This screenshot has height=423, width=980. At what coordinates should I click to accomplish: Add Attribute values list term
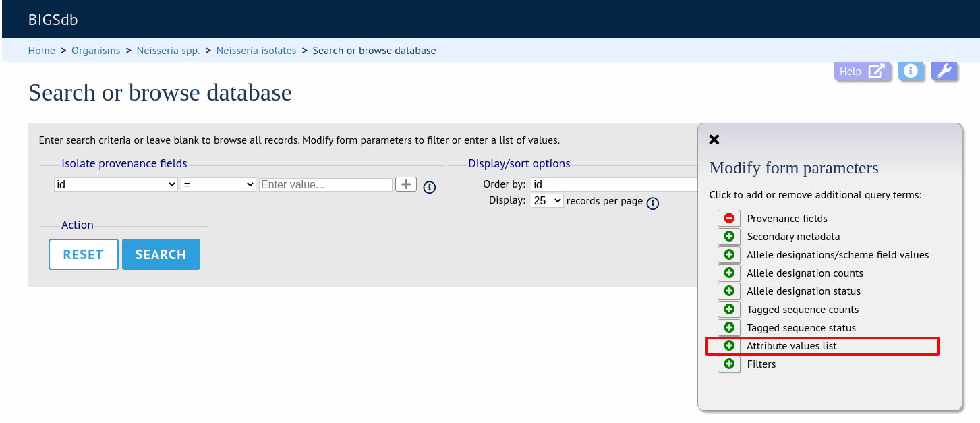[729, 345]
